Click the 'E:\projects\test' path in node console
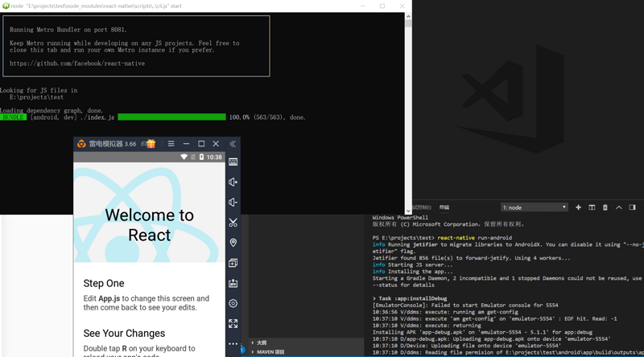Image resolution: width=644 pixels, height=357 pixels. coord(36,97)
